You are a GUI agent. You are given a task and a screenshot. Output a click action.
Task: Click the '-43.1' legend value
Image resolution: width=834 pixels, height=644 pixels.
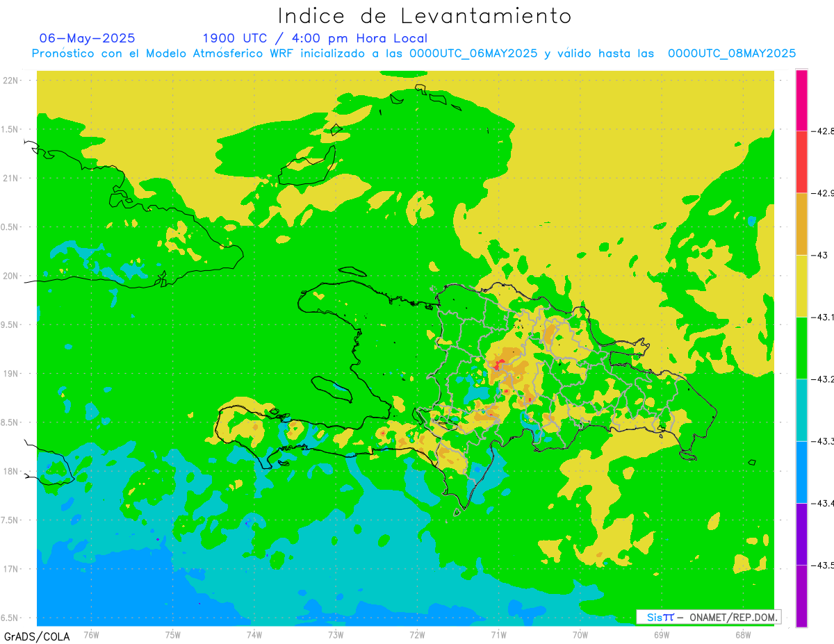[x=822, y=317]
